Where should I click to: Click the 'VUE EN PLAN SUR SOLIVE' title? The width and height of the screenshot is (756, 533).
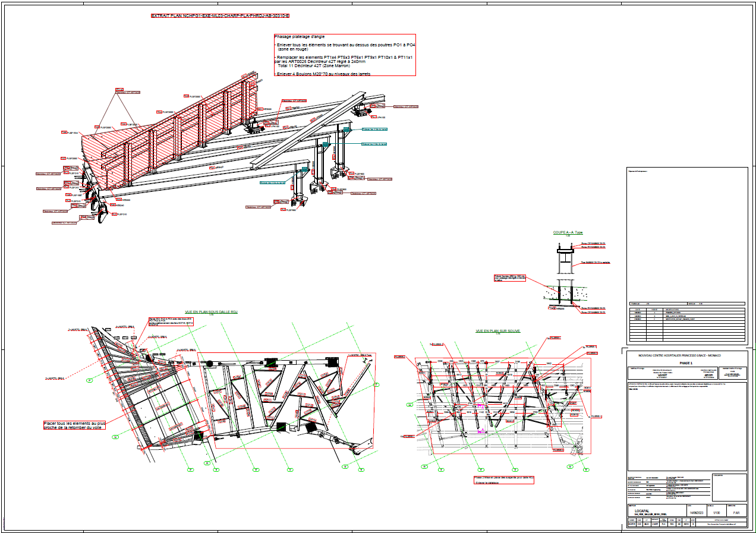pyautogui.click(x=497, y=331)
